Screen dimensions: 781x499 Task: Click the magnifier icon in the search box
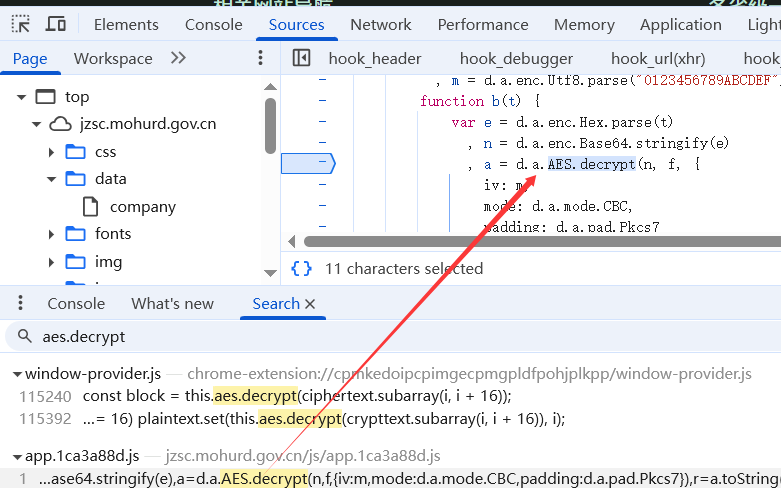(21, 336)
